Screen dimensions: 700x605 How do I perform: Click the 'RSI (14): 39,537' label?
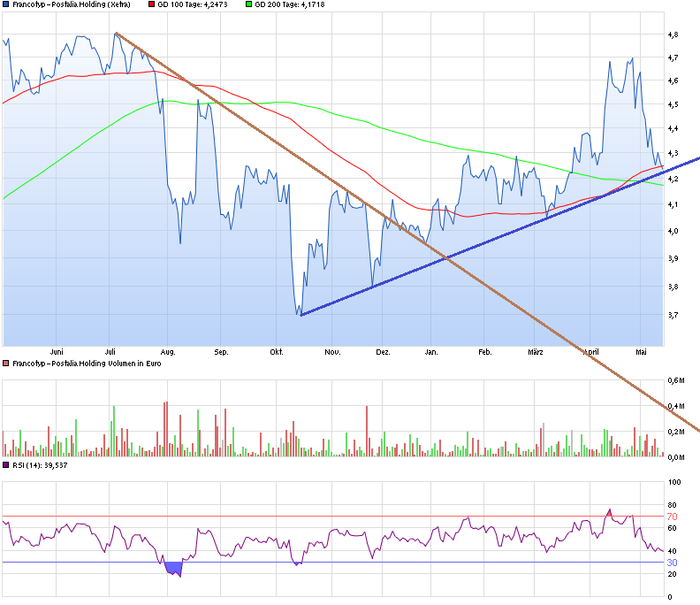tap(40, 465)
